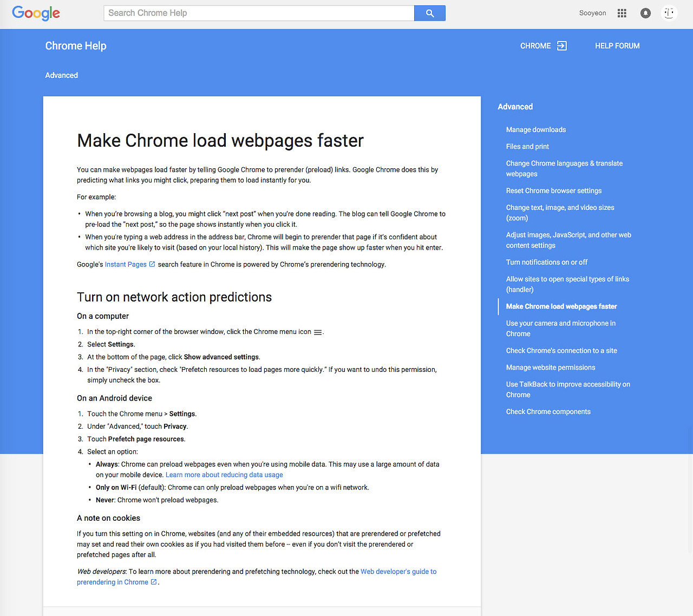Image resolution: width=693 pixels, height=616 pixels.
Task: Click the user profile avatar
Action: 669,13
